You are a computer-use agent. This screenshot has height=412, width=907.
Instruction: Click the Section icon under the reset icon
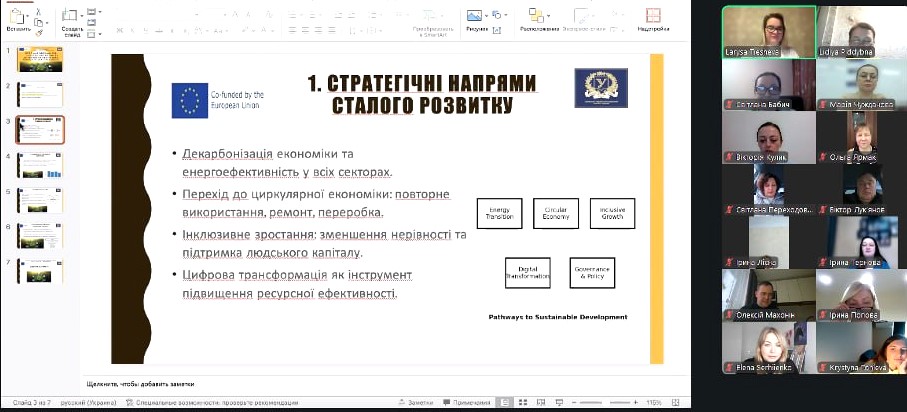(91, 34)
